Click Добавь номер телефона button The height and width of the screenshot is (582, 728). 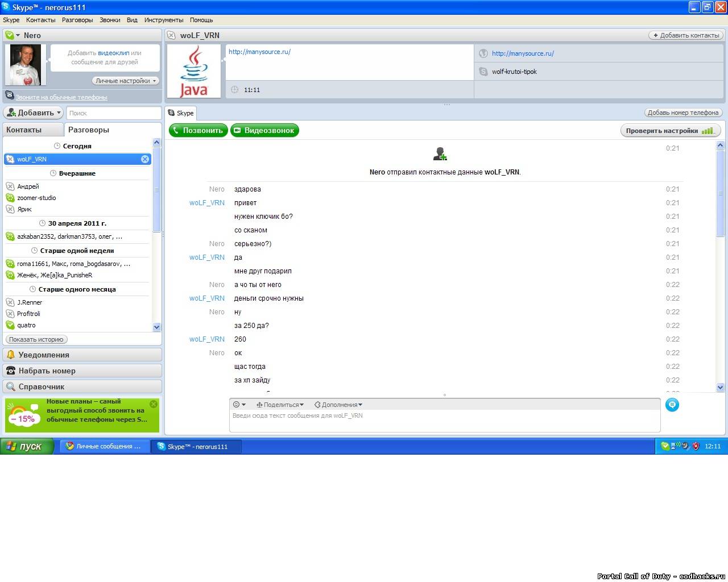(x=683, y=113)
